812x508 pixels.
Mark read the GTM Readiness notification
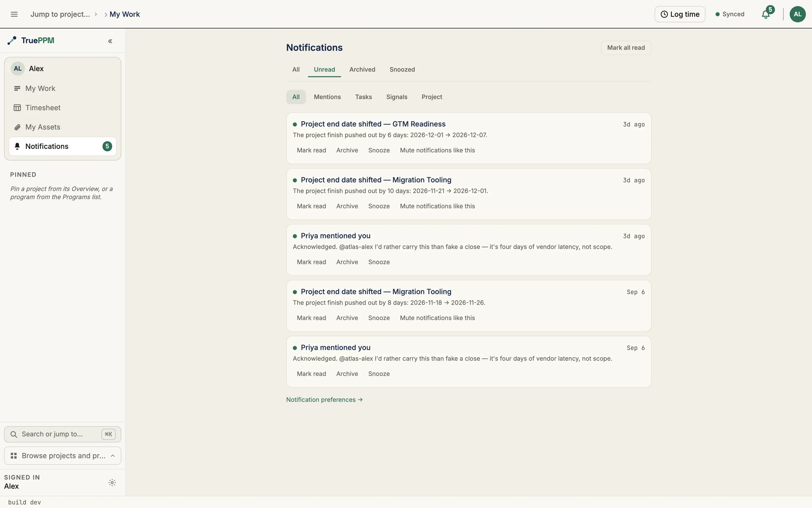tap(311, 150)
